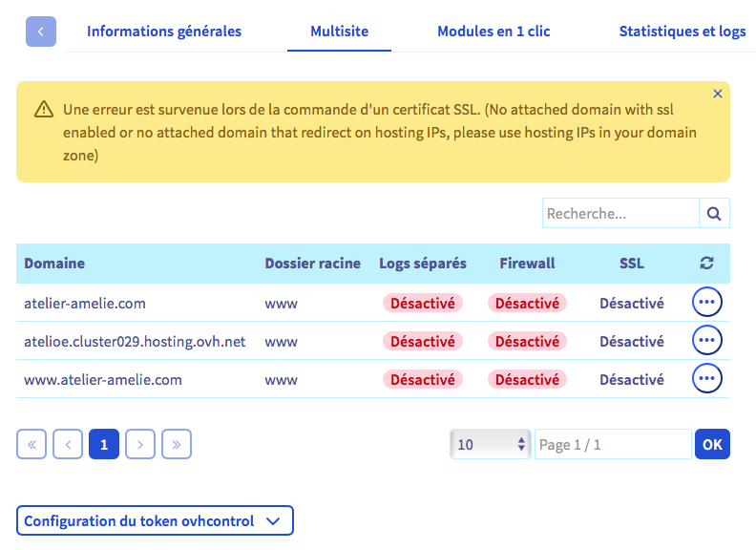Focus the Recherche search field
Screen dimensions: 756x550
620,214
